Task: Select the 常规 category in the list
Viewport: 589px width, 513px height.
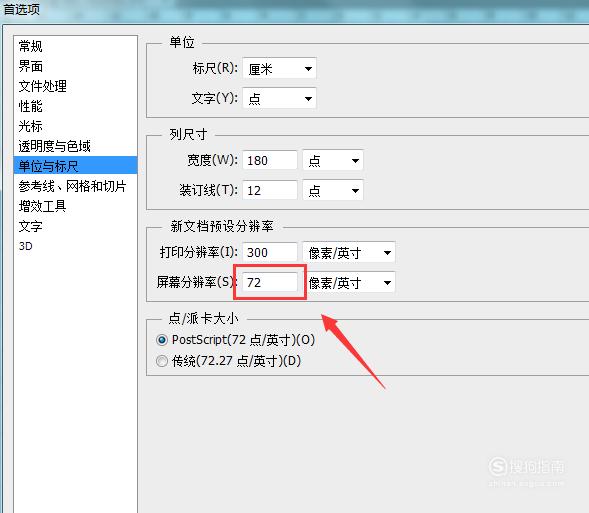Action: (x=30, y=46)
